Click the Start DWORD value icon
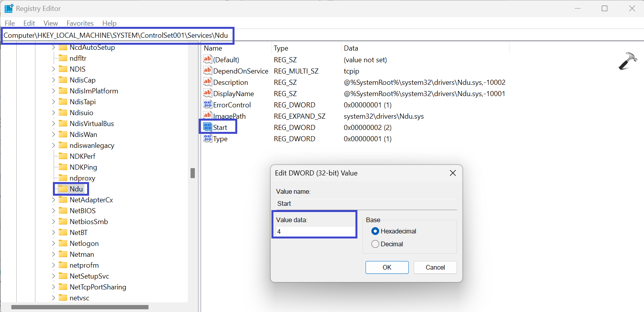Viewport: 644px width, 312px height. (208, 127)
